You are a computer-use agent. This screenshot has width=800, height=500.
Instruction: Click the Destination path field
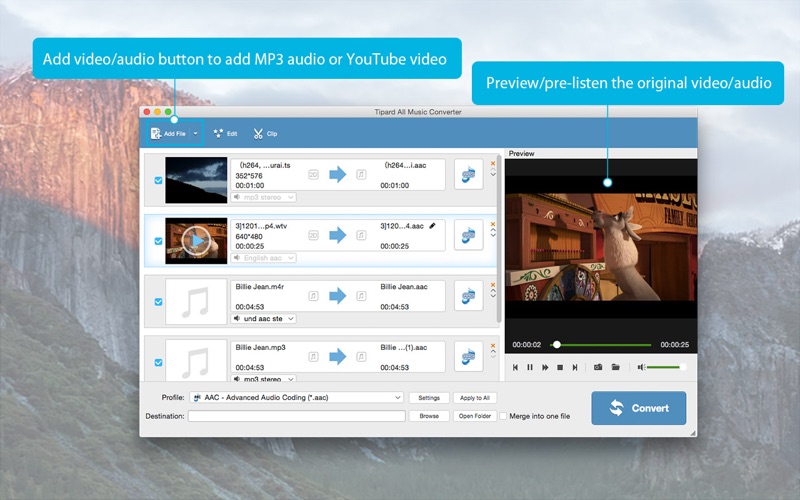click(296, 416)
